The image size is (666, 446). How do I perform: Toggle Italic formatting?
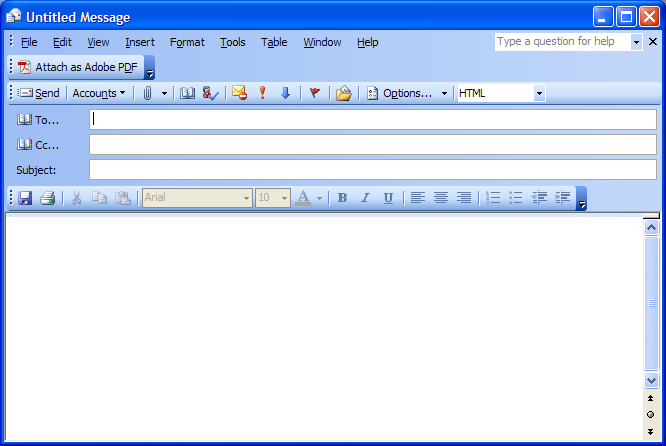365,198
